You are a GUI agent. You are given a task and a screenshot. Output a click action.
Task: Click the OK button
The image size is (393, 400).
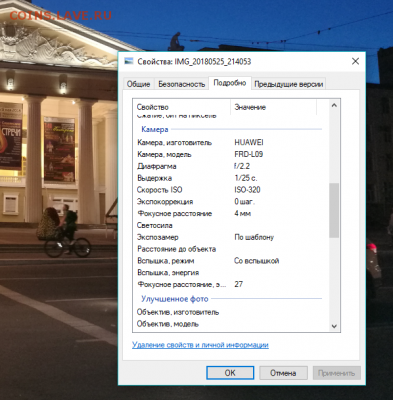[x=230, y=373]
